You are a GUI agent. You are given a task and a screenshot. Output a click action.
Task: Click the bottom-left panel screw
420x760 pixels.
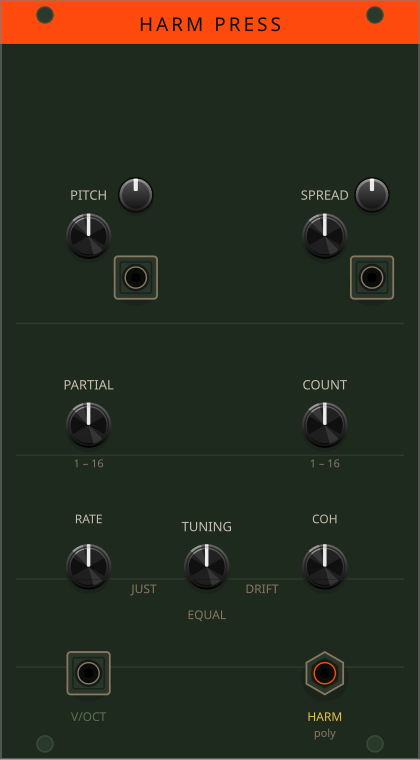pos(45,744)
